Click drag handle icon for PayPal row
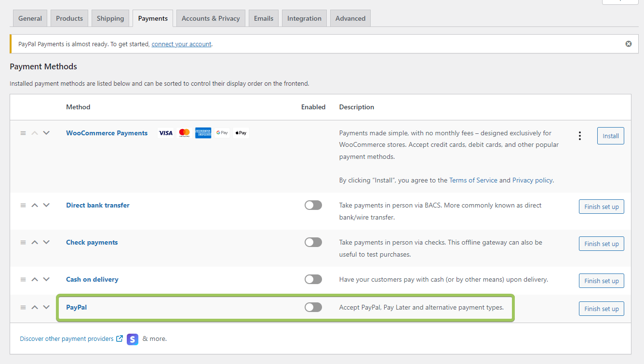Screen dimensions: 644x364 pyautogui.click(x=23, y=307)
